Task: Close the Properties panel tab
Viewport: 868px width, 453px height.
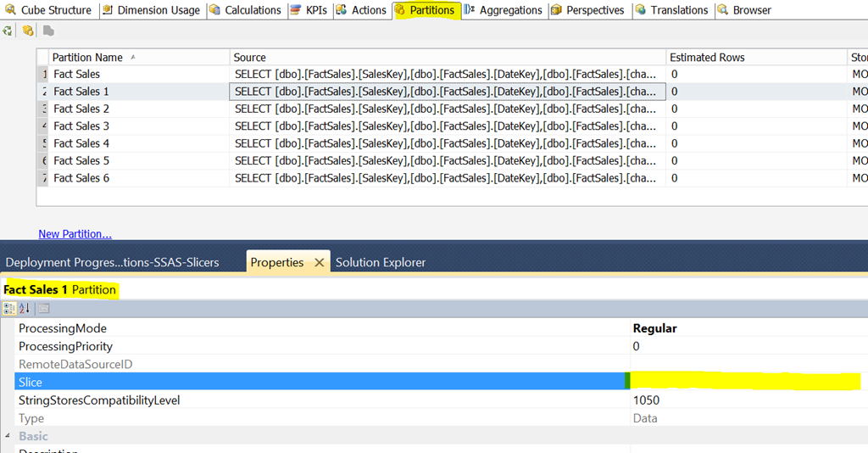Action: 320,263
